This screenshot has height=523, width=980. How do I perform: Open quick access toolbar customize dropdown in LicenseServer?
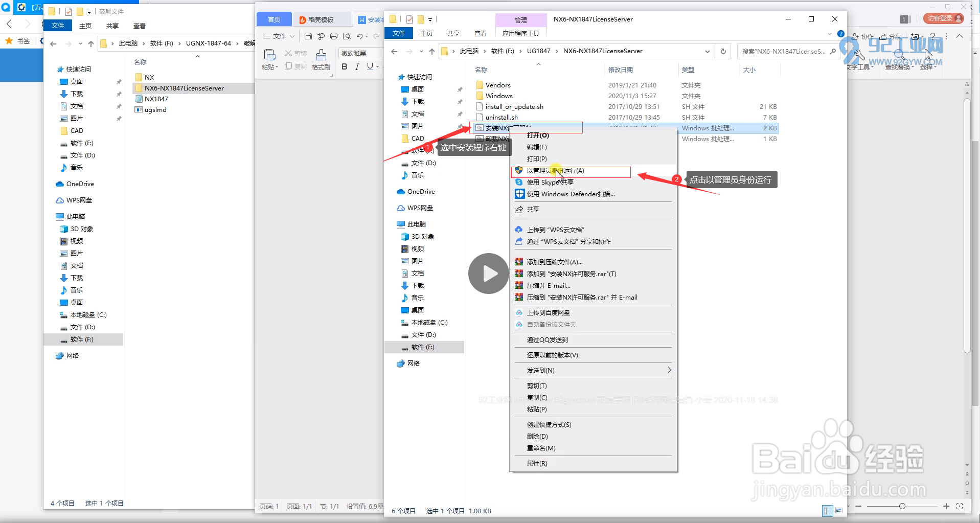pos(430,19)
